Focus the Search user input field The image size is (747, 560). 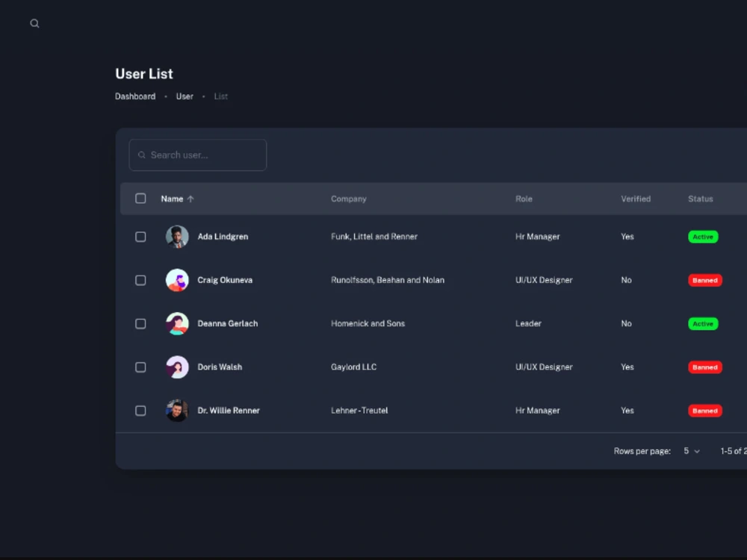click(198, 155)
